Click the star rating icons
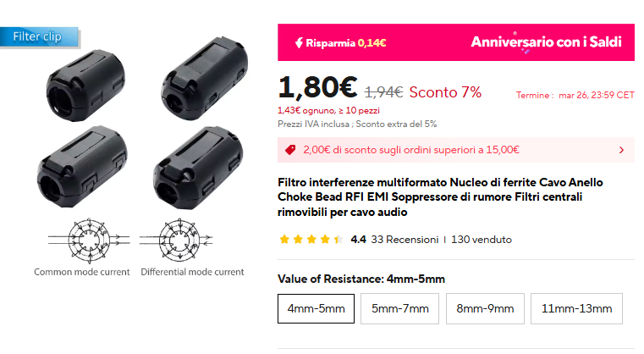The image size is (644, 354). pos(311,240)
